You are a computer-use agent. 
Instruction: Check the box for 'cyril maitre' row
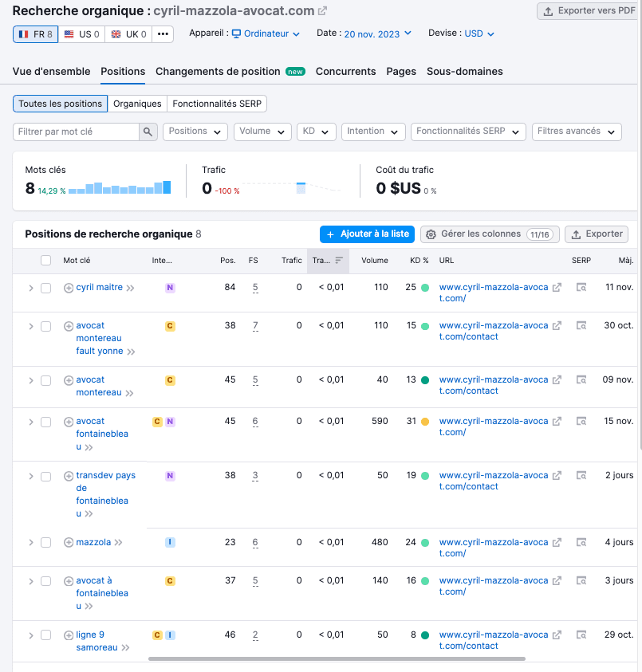(45, 288)
